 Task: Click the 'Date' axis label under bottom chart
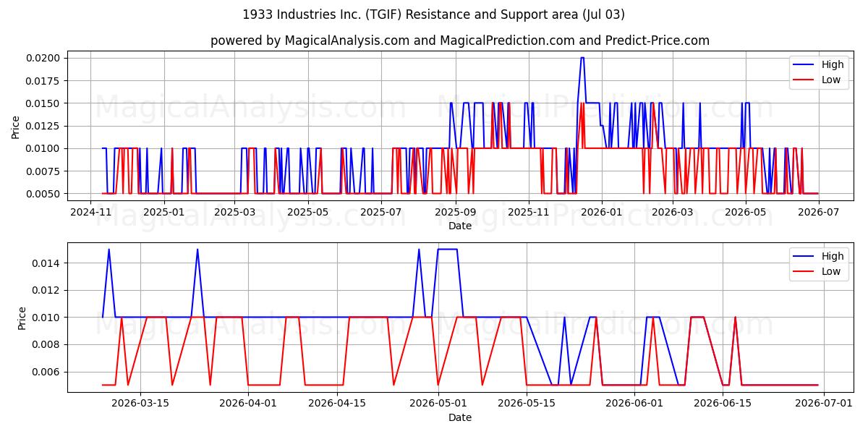[x=460, y=417]
